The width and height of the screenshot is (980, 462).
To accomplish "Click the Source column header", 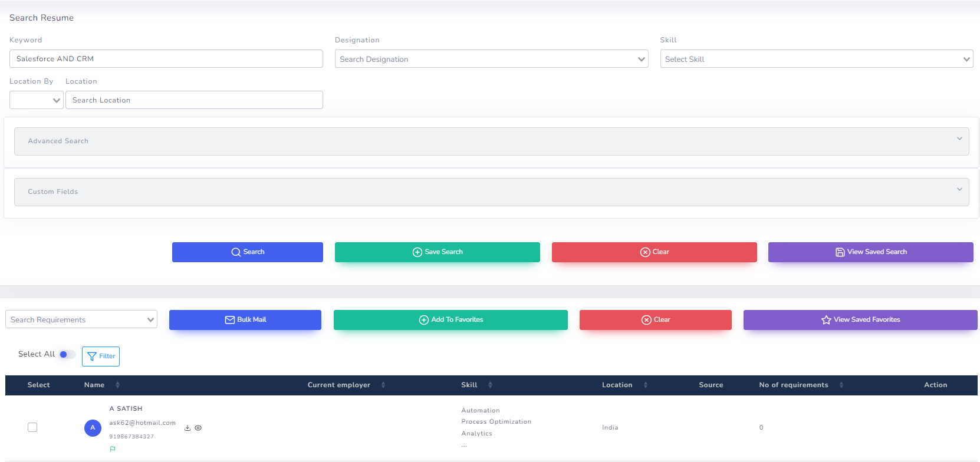I will coord(711,385).
